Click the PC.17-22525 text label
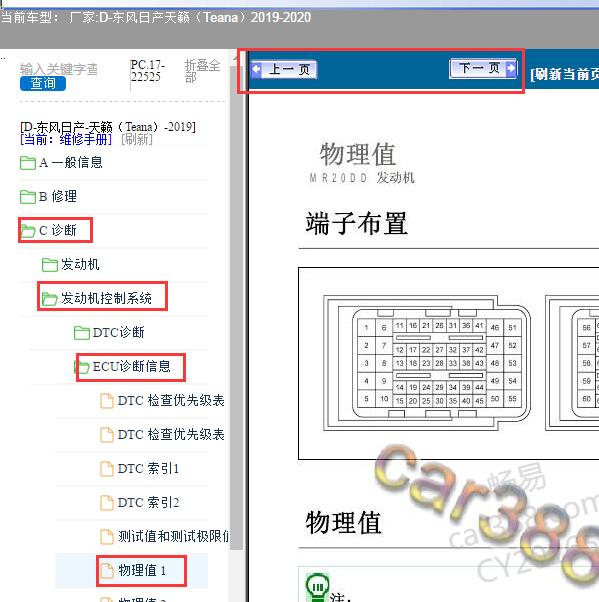The height and width of the screenshot is (602, 599). [x=147, y=71]
